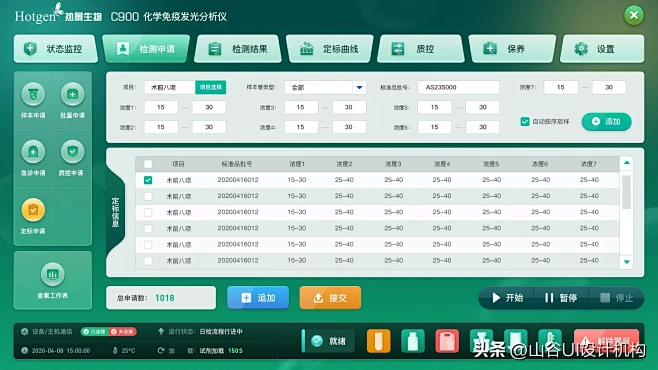
Task: Click the blue 追加 append button
Action: click(258, 298)
